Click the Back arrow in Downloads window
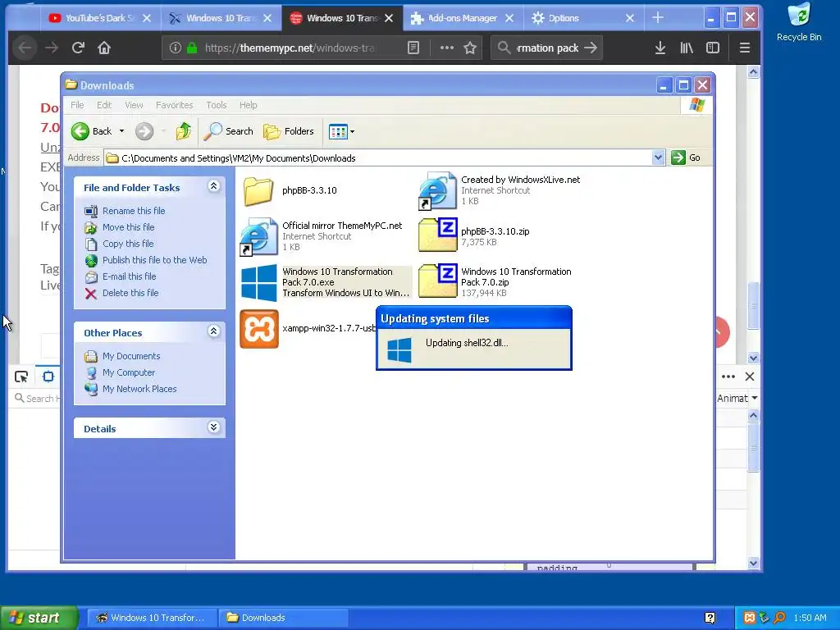The width and height of the screenshot is (840, 630). click(x=80, y=131)
